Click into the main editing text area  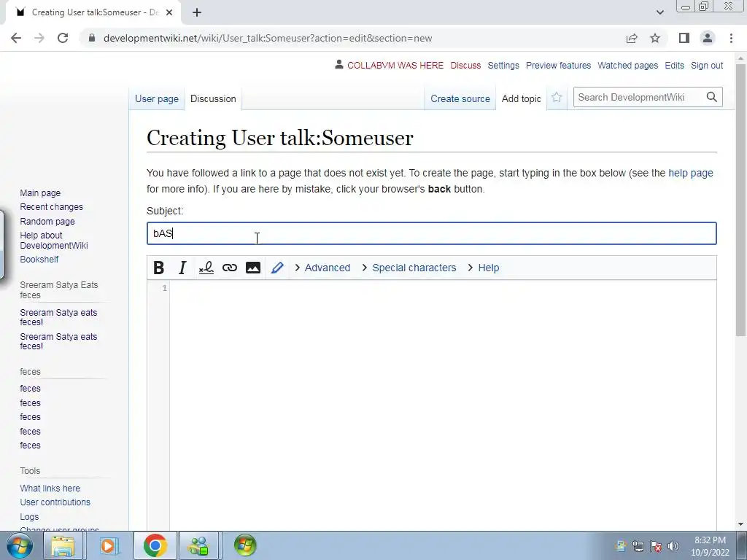(443, 405)
